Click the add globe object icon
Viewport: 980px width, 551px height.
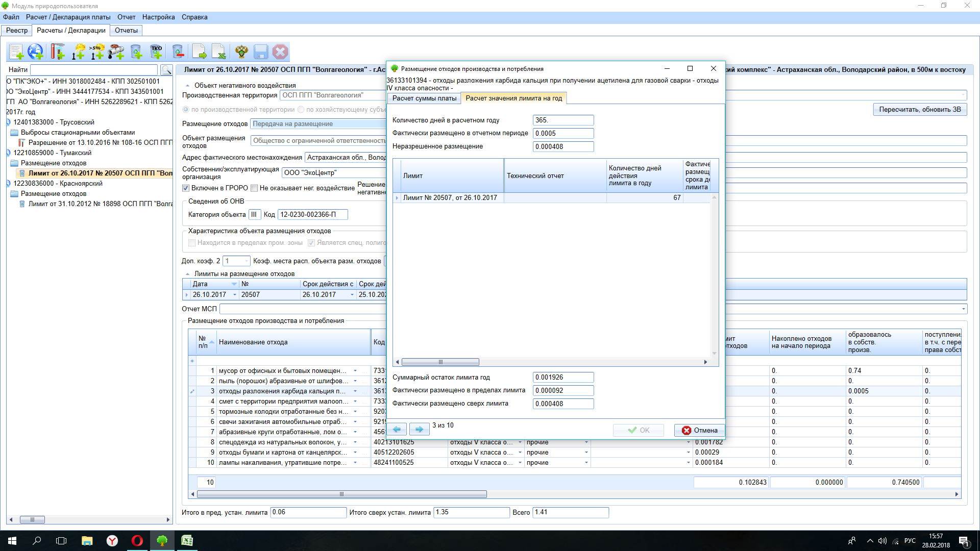(x=35, y=52)
